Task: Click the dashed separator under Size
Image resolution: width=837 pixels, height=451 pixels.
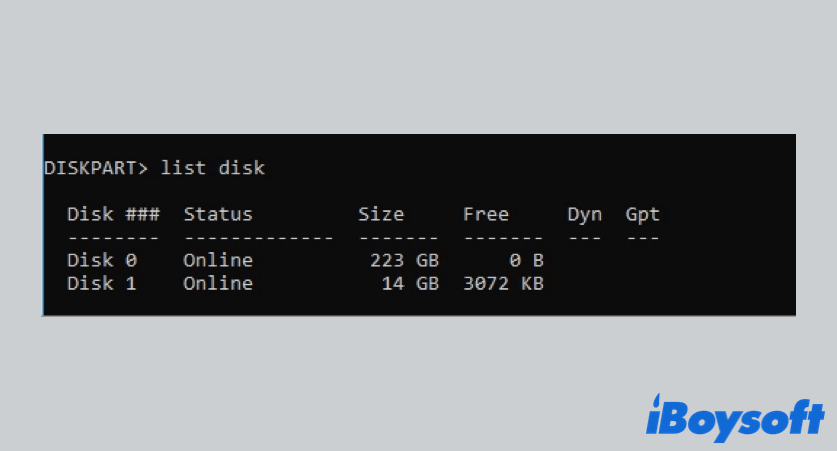Action: (x=399, y=238)
